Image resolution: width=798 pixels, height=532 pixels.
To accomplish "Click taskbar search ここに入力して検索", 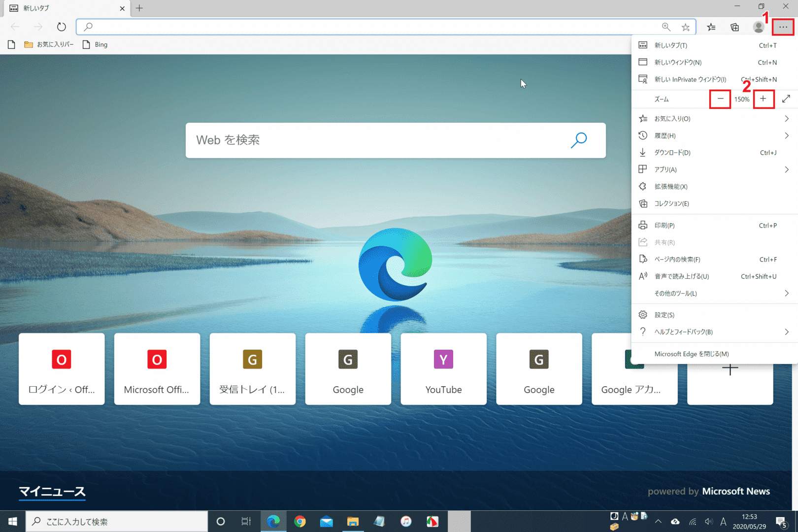I will pyautogui.click(x=117, y=522).
